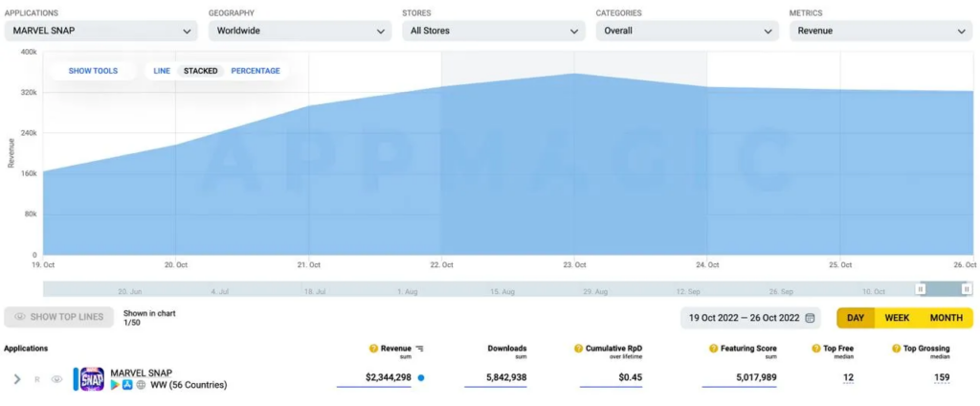Click the MARVEL SNAP app icon
Viewport: 980px width, 406px height.
(92, 378)
